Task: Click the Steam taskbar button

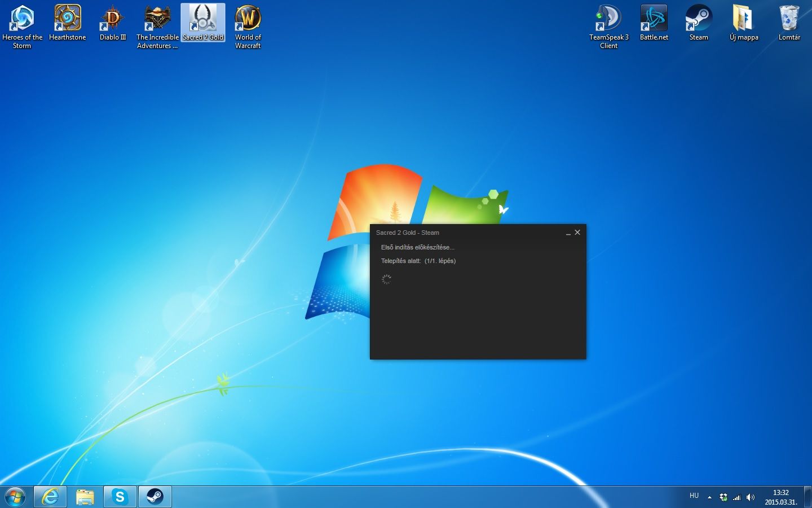Action: (x=155, y=497)
